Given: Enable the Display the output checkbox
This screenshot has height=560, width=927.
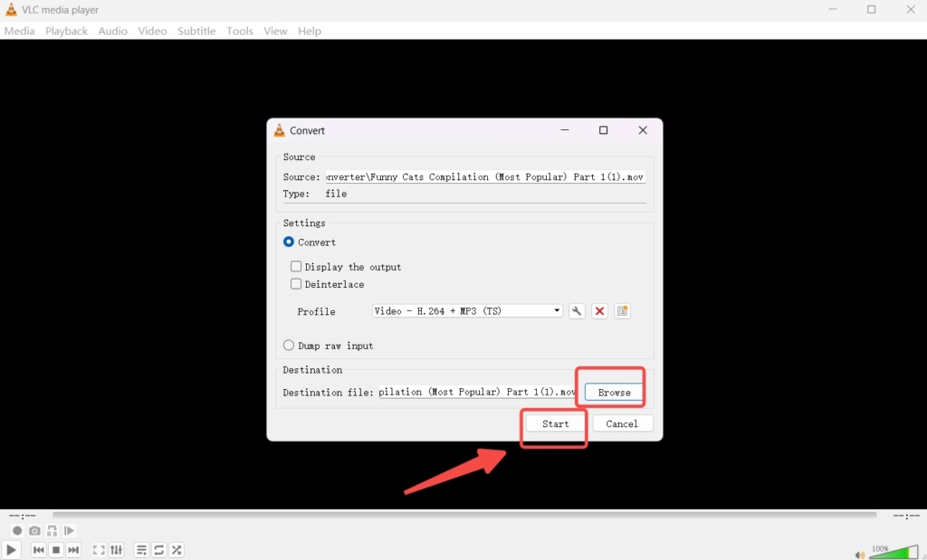Looking at the screenshot, I should point(295,266).
